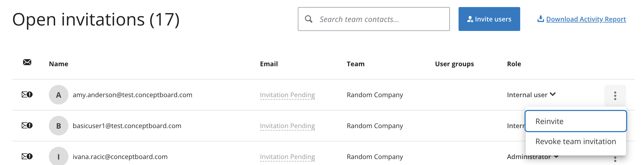Screen dimensions: 644x165
Task: Click pending-mail icon for amy.anderson row
Action: [x=27, y=94]
